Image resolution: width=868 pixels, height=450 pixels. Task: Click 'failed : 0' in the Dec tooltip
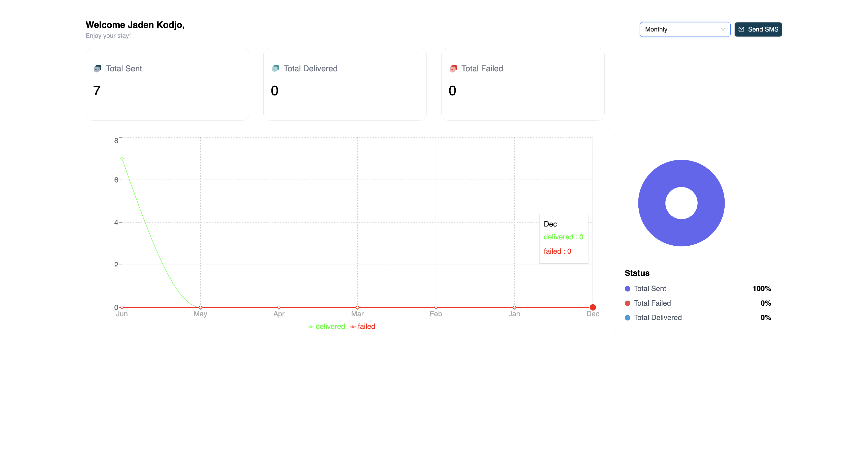pos(557,251)
